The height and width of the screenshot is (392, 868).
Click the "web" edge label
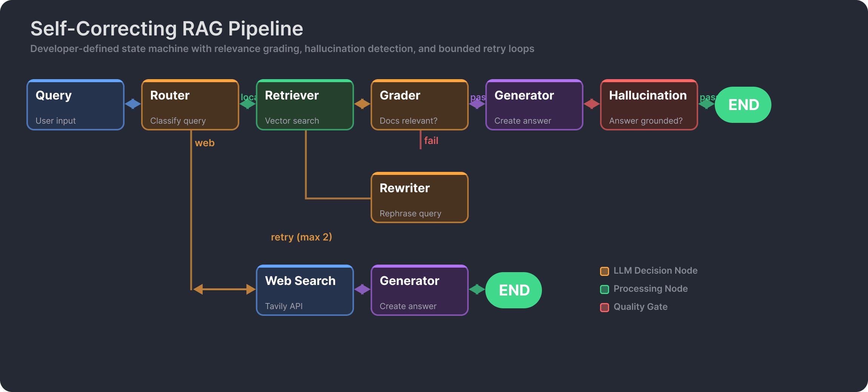tap(205, 143)
